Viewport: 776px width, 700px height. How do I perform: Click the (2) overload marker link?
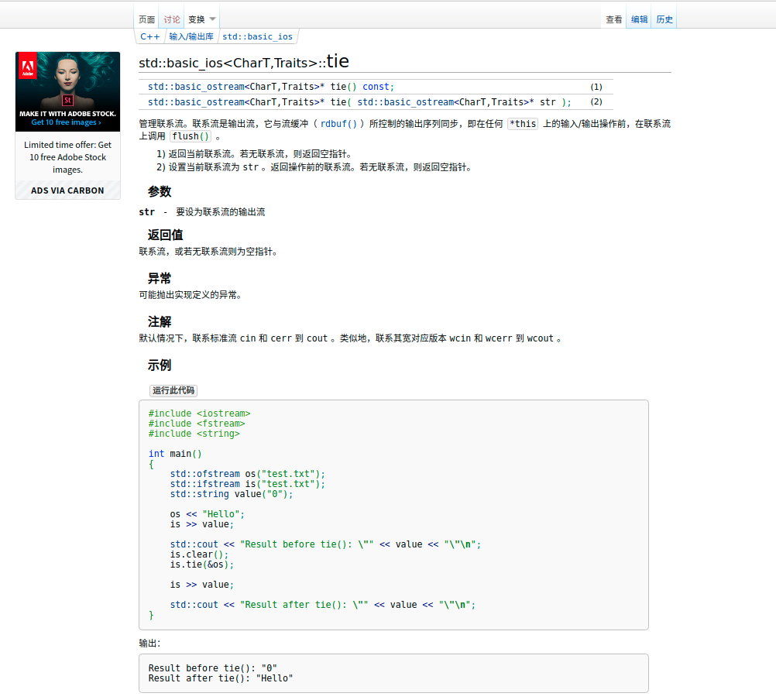click(595, 101)
